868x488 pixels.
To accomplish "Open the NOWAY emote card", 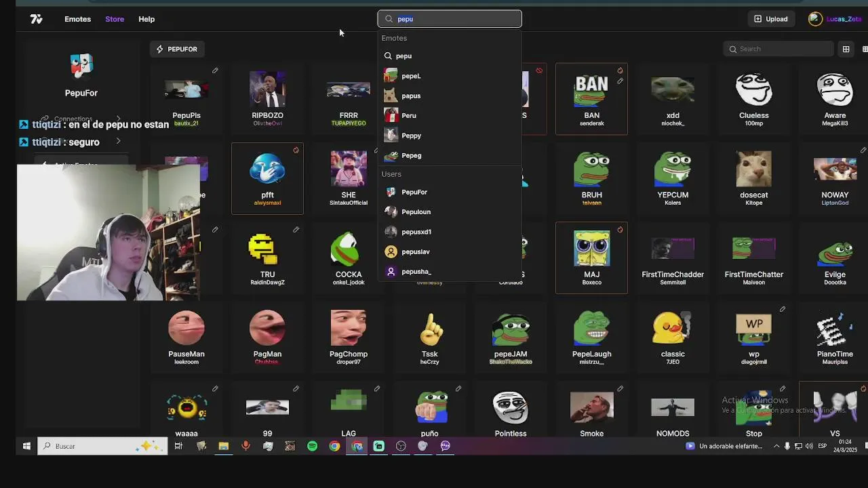I will [835, 178].
